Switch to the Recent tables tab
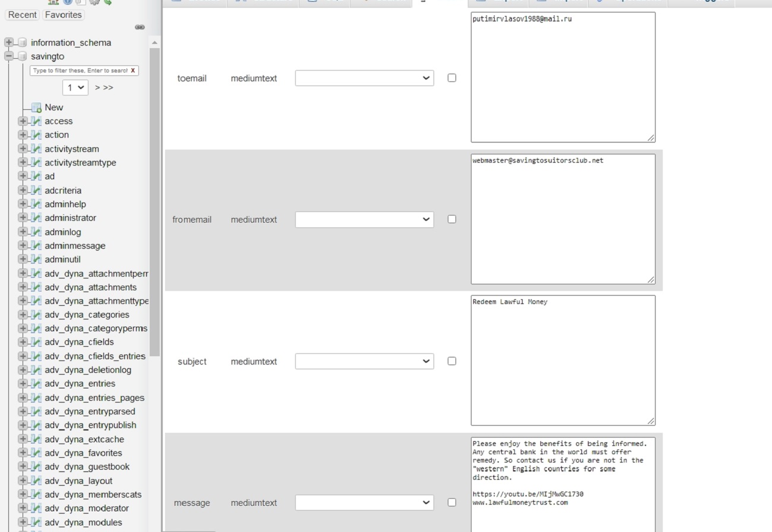 23,15
